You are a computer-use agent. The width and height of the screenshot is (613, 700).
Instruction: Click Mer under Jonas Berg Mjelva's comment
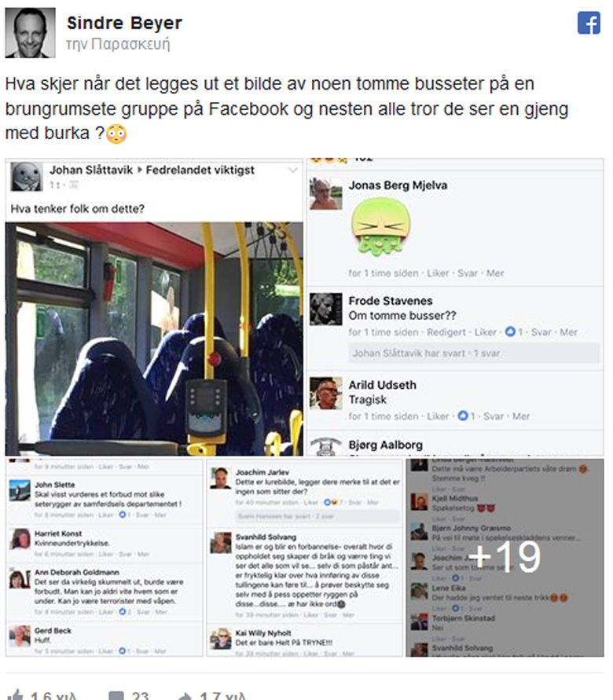coord(495,273)
